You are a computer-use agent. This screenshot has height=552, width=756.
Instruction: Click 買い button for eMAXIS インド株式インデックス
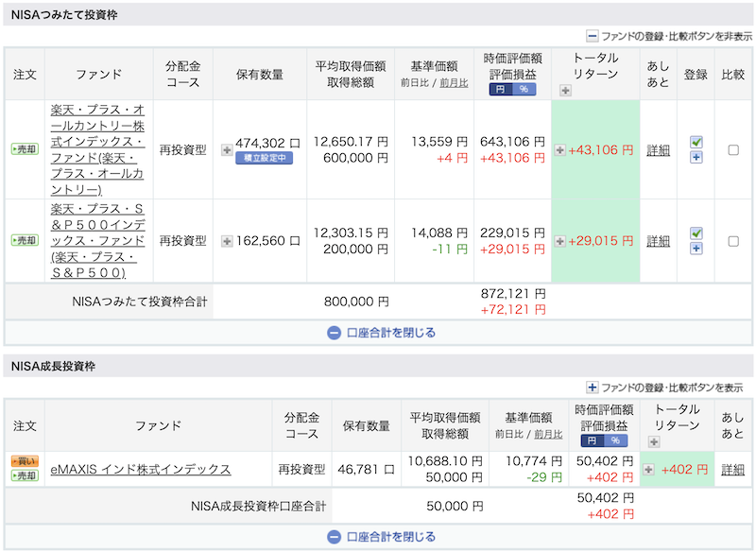pyautogui.click(x=25, y=461)
